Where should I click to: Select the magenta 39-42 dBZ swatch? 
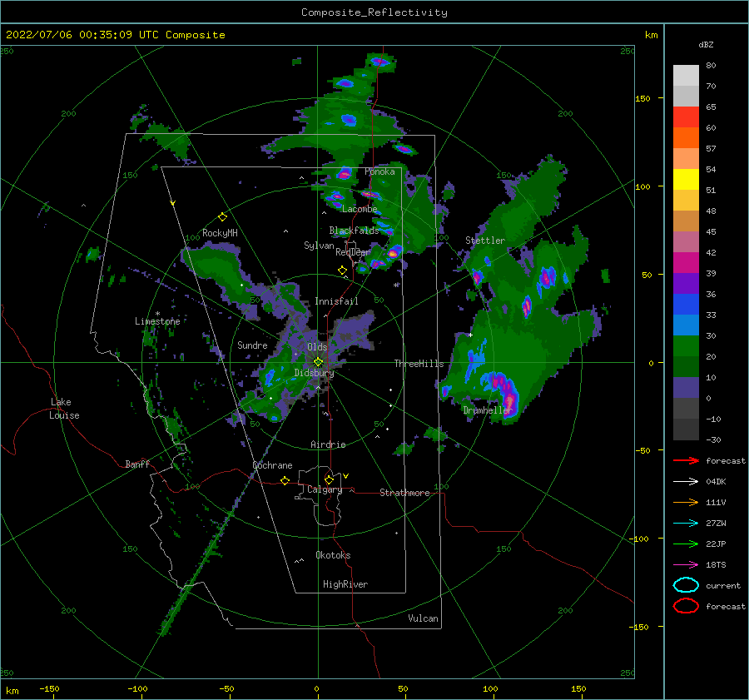[686, 263]
